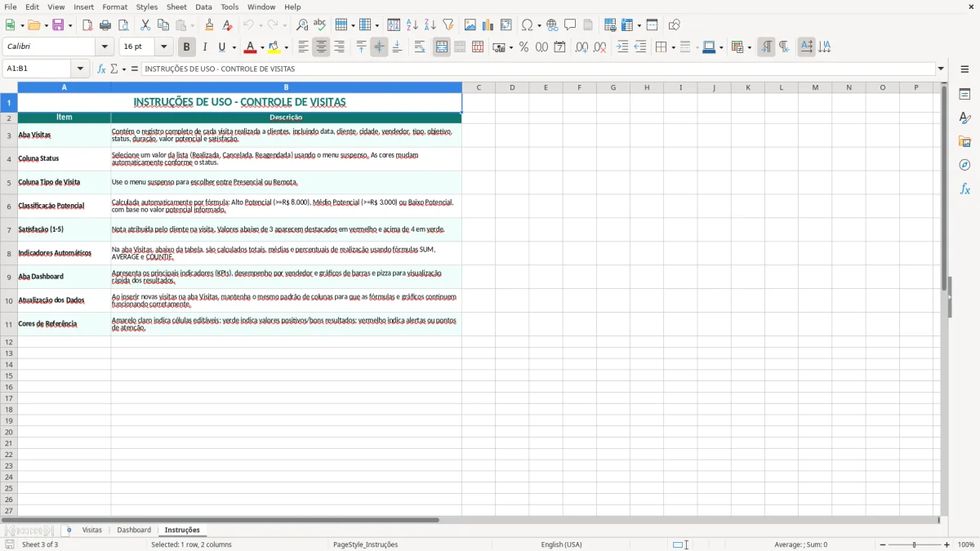Switch to the Visitas sheet tab
Image resolution: width=980 pixels, height=551 pixels.
92,530
